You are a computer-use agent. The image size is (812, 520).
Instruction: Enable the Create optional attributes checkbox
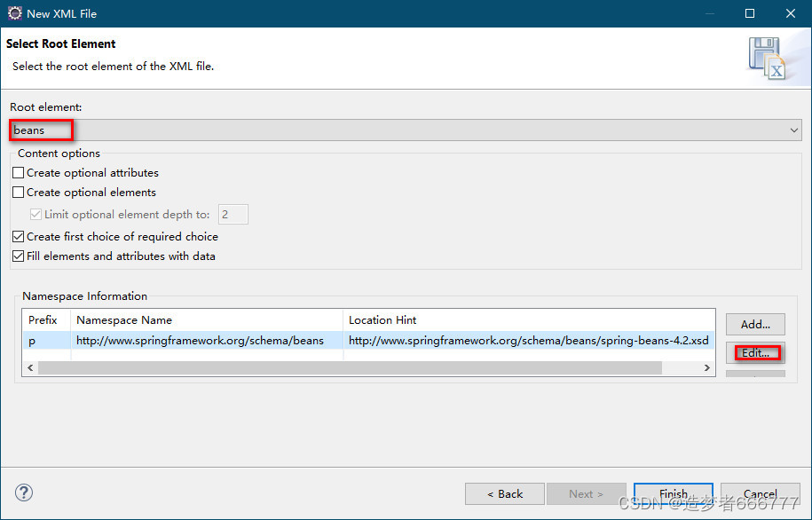coord(18,172)
